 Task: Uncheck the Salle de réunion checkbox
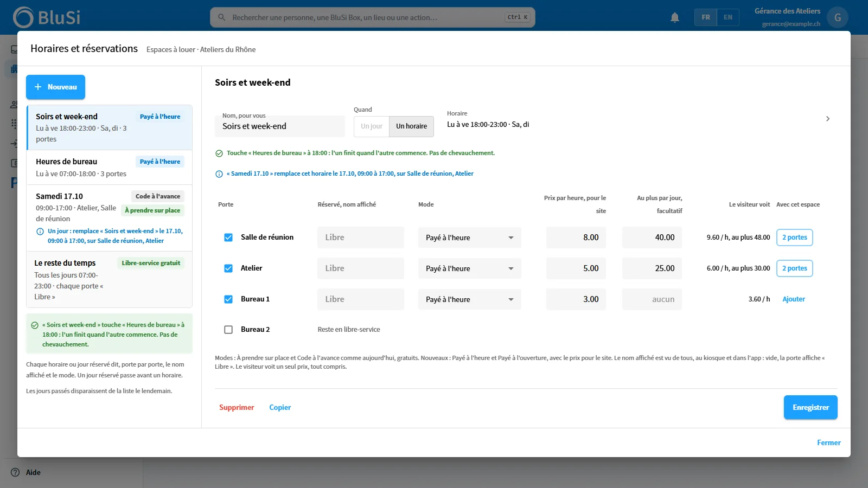(228, 237)
